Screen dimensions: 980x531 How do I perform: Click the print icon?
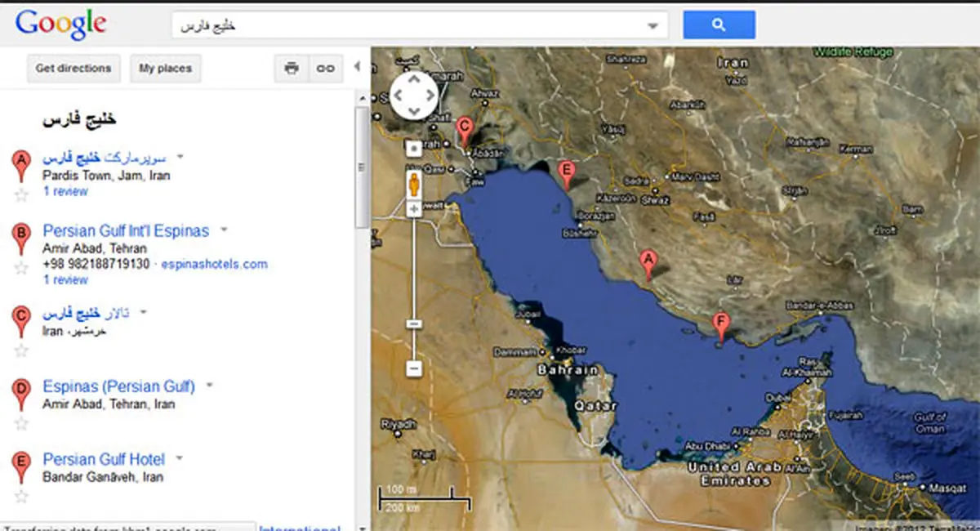click(292, 69)
